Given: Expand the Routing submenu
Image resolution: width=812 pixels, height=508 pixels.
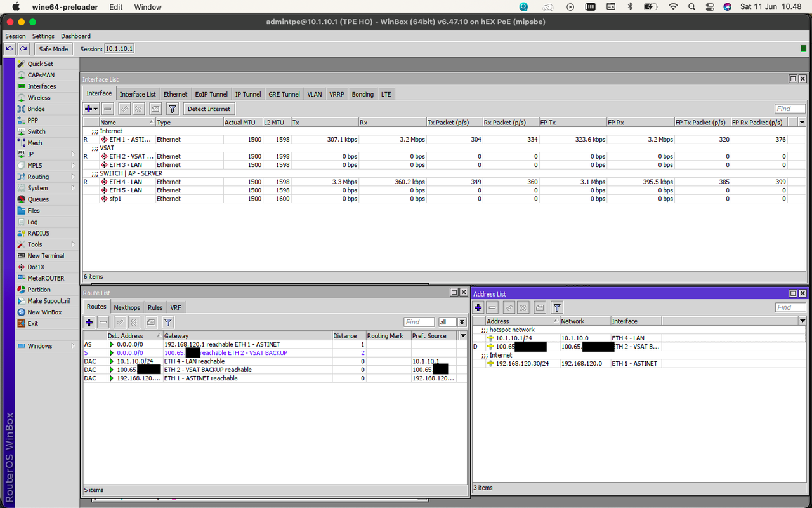Looking at the screenshot, I should [x=73, y=177].
